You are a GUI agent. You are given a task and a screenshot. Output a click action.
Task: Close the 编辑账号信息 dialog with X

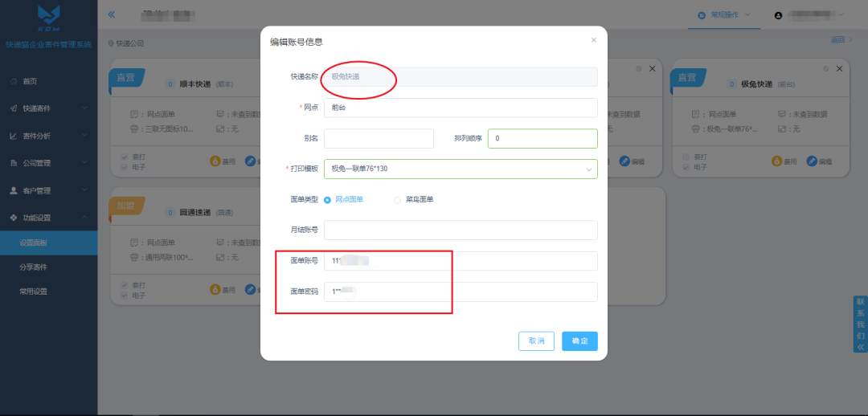click(x=593, y=40)
